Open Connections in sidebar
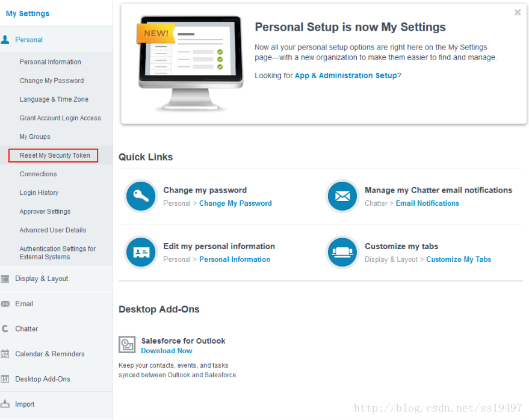This screenshot has height=420, width=529. pyautogui.click(x=38, y=174)
